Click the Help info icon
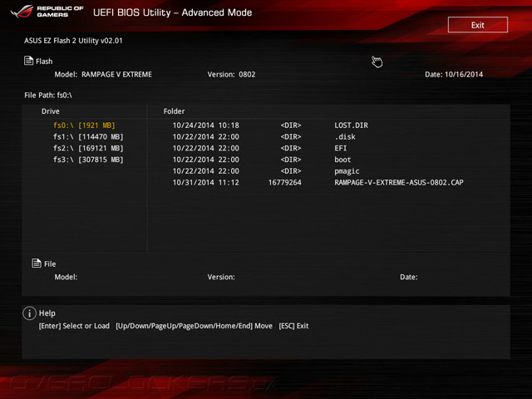 pyautogui.click(x=30, y=313)
